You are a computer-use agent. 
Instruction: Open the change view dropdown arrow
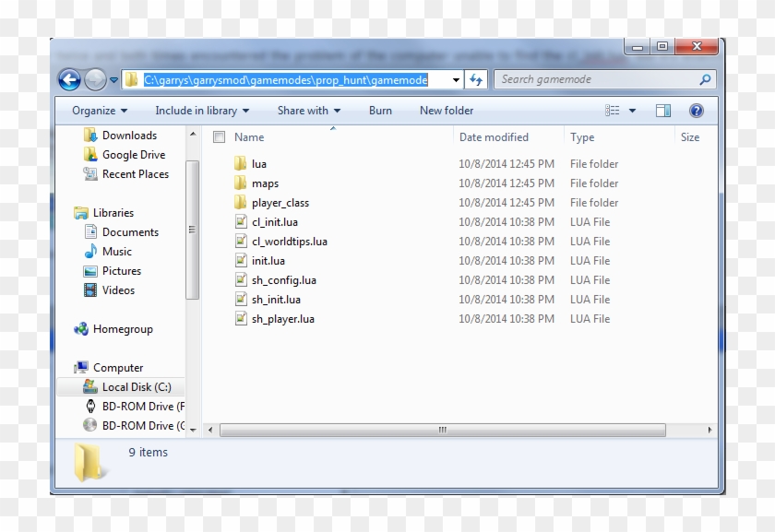[x=633, y=111]
